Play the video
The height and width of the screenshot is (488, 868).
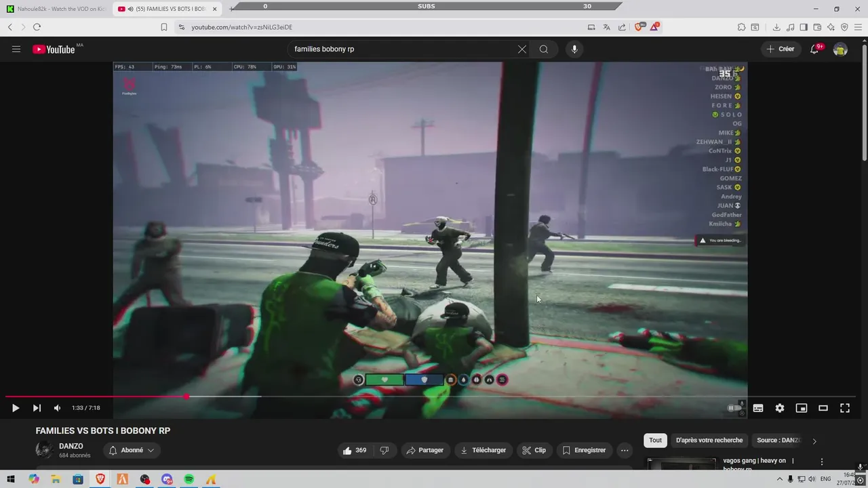16,408
